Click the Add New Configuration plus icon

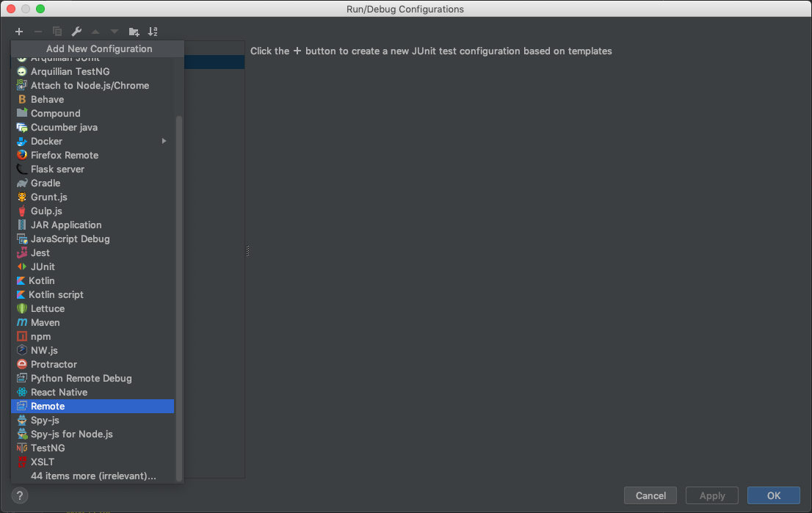tap(19, 32)
